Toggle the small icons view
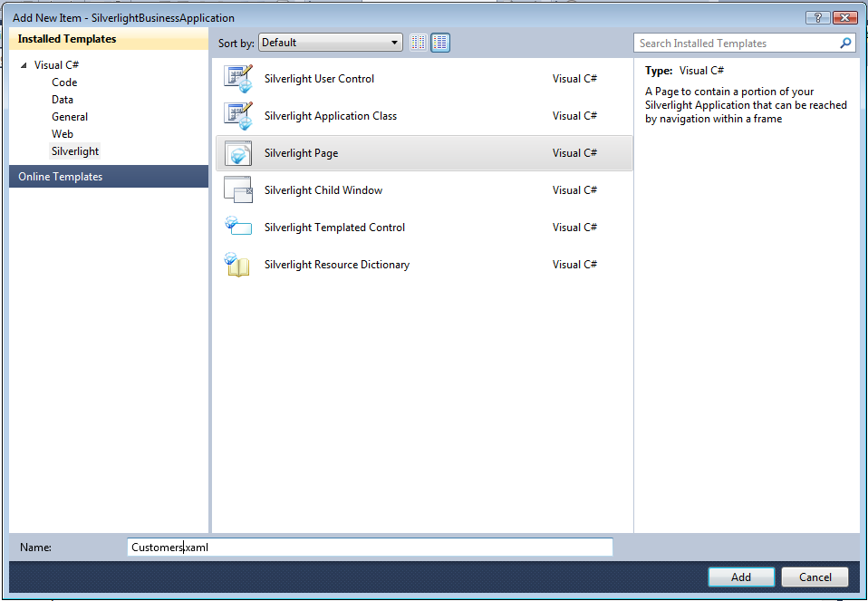Image resolution: width=868 pixels, height=601 pixels. pyautogui.click(x=418, y=42)
